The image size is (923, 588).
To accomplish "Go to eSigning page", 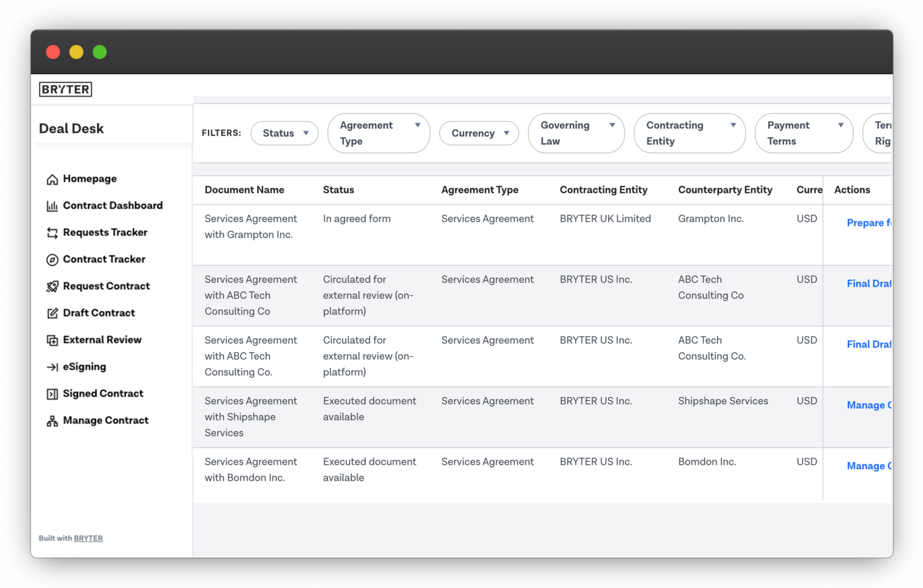I will (x=84, y=366).
